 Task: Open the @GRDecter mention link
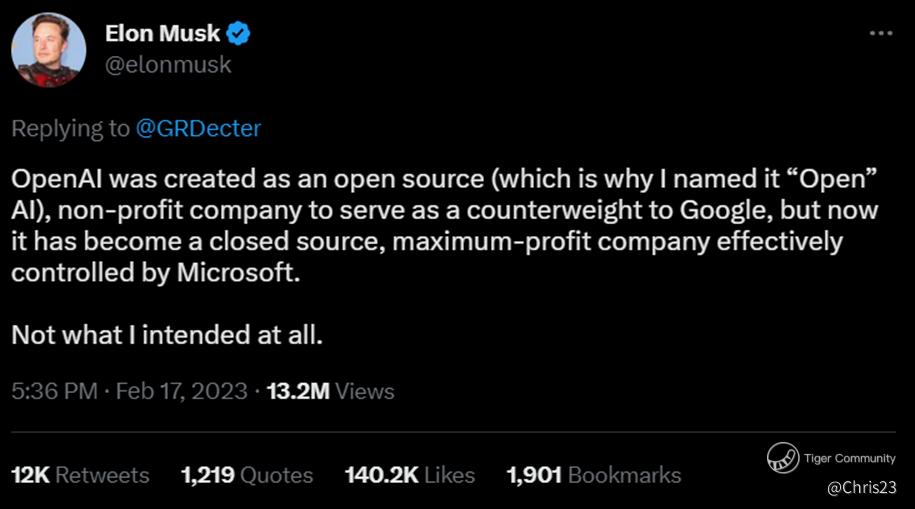click(199, 129)
